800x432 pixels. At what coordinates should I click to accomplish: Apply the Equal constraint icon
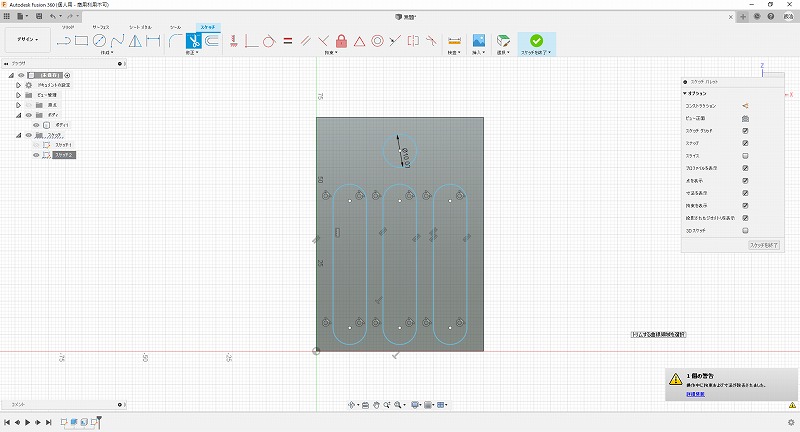287,41
